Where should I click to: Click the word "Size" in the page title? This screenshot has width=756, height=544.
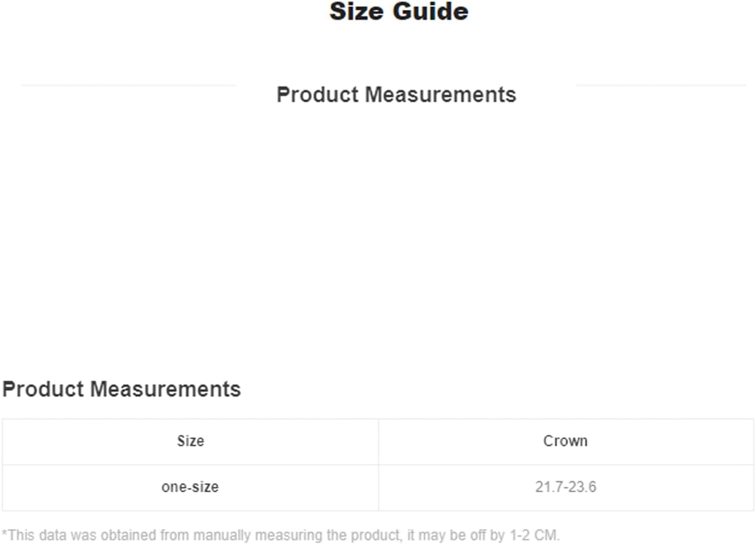pyautogui.click(x=356, y=12)
